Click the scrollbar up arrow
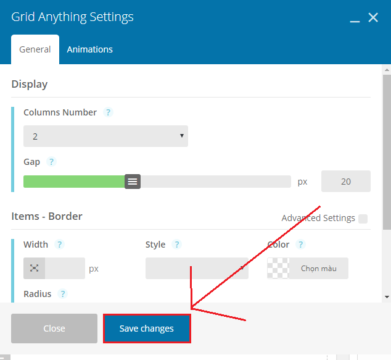391x360 pixels. point(387,70)
